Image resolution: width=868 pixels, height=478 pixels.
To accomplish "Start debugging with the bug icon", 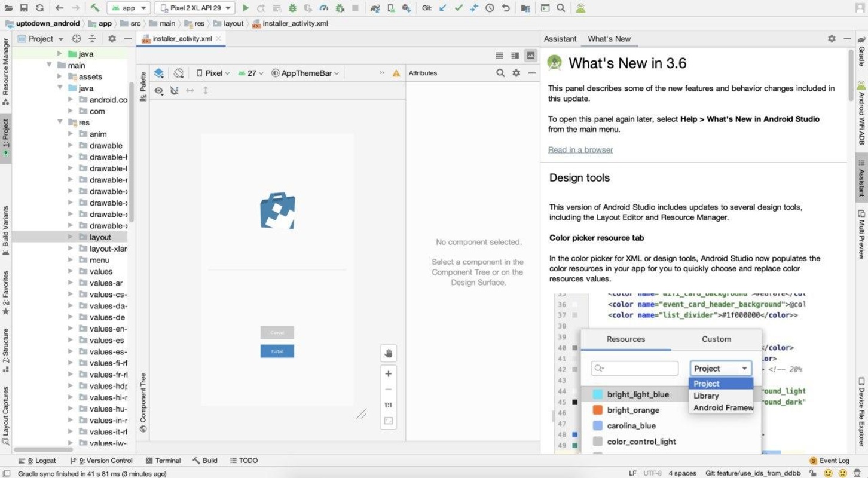I will (292, 8).
